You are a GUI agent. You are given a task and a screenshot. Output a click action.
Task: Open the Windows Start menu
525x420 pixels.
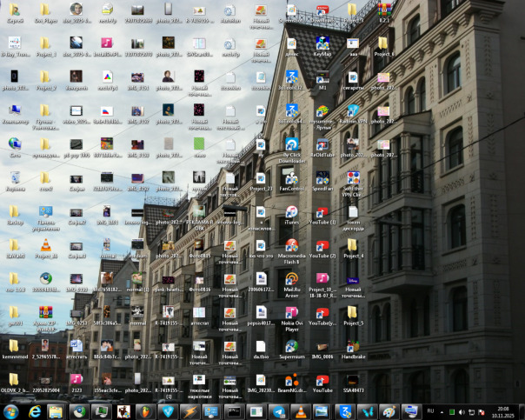(x=12, y=411)
